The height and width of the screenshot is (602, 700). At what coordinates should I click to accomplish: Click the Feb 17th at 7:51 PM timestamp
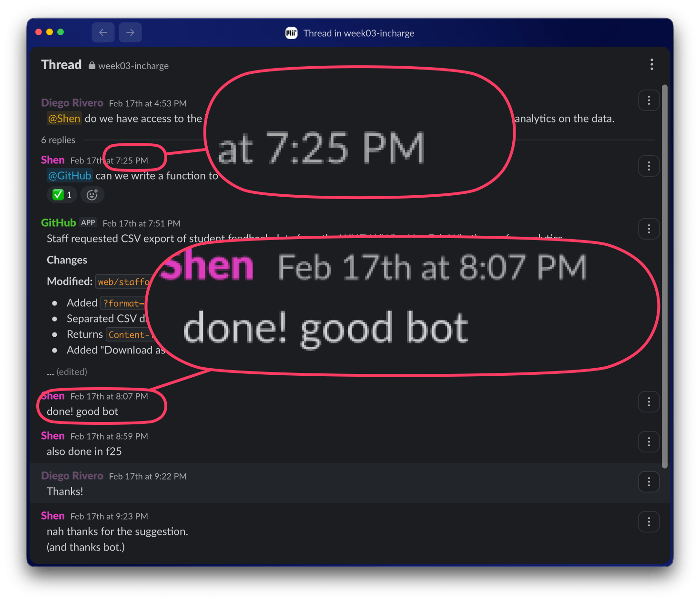click(142, 223)
